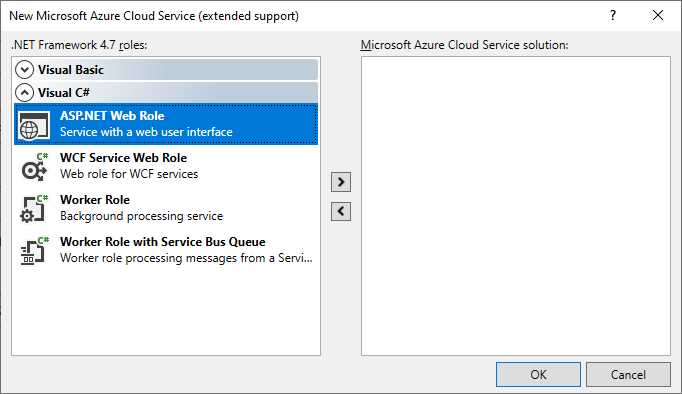Select the 'ASP.NET Web Role' title text
Image resolution: width=682 pixels, height=394 pixels.
coord(112,116)
